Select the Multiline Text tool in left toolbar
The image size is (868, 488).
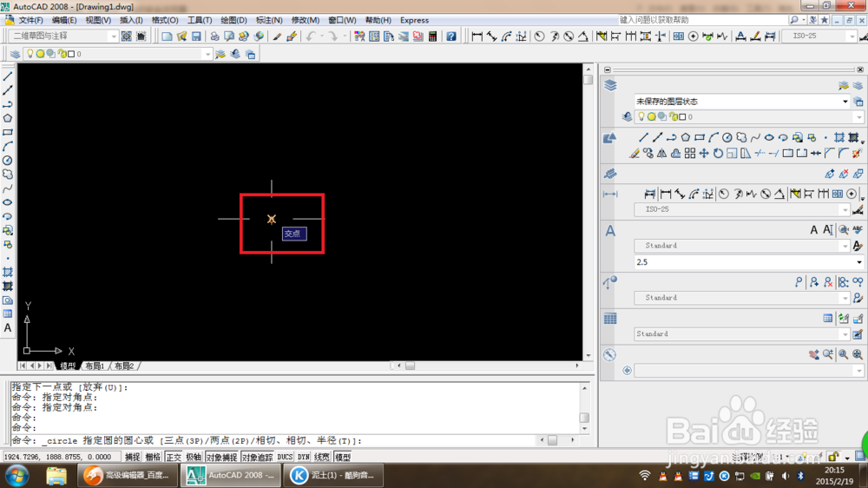pyautogui.click(x=8, y=328)
